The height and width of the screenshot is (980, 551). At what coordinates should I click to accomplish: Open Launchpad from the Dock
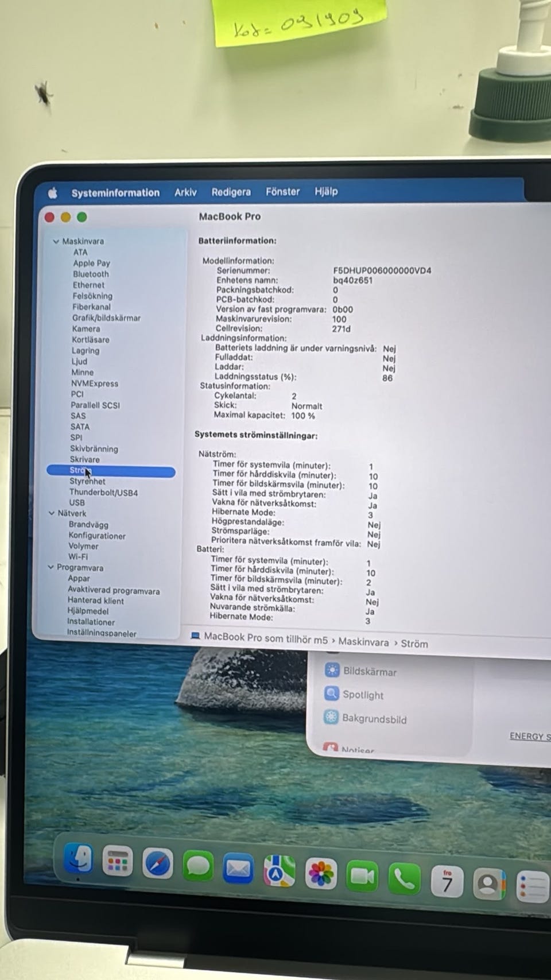(117, 861)
